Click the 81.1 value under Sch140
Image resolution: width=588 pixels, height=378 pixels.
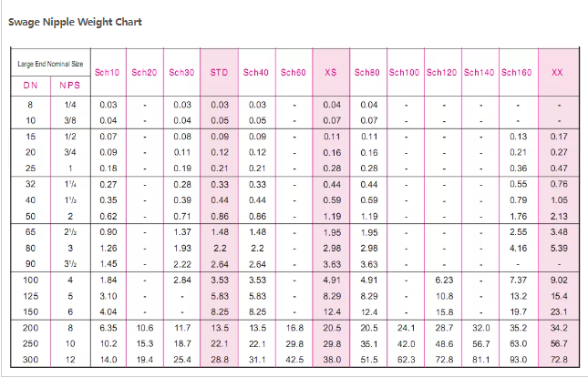pyautogui.click(x=480, y=360)
